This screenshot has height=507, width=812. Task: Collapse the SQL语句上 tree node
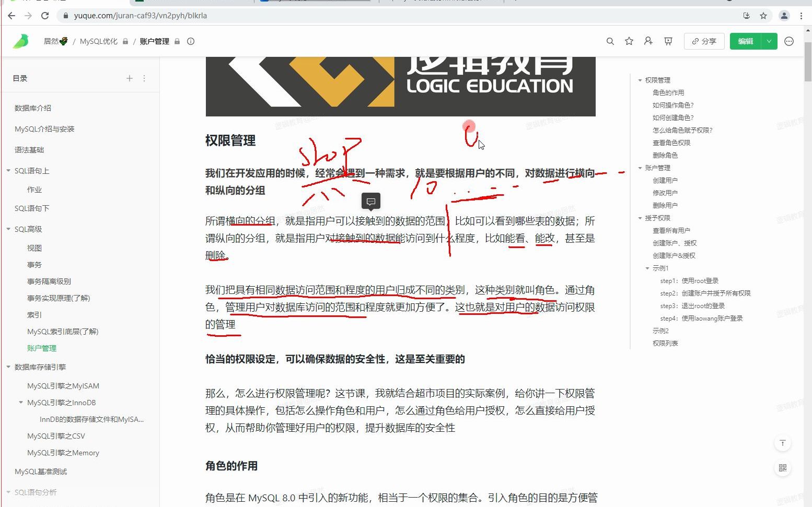click(8, 171)
